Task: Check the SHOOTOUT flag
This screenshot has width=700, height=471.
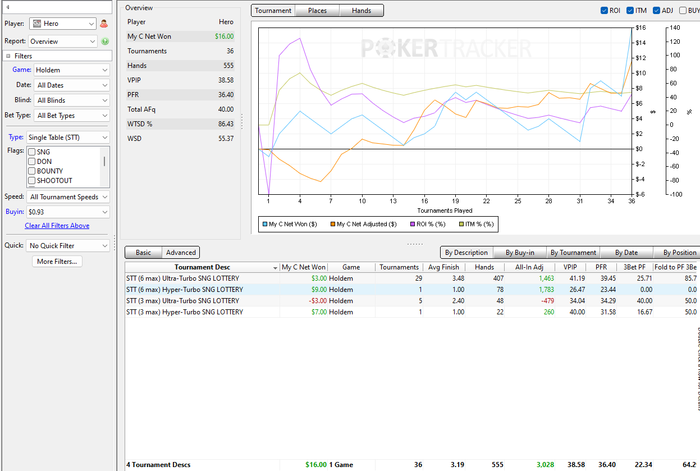Action: point(32,181)
